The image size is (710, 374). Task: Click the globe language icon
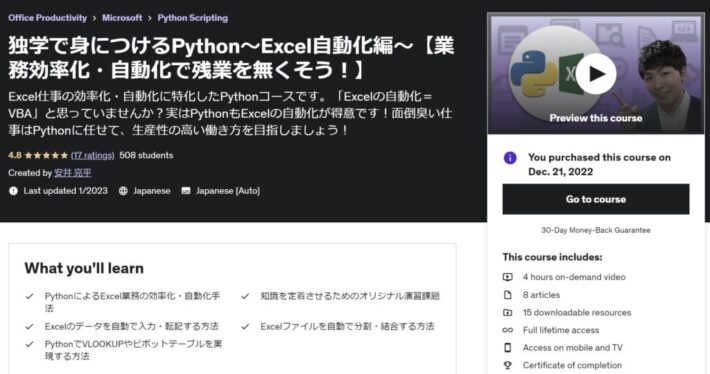123,191
